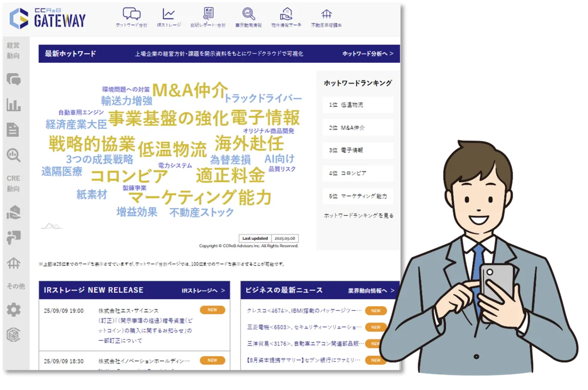Open 物件情報サーチ from the top bar
588x390 pixels.
(x=286, y=17)
